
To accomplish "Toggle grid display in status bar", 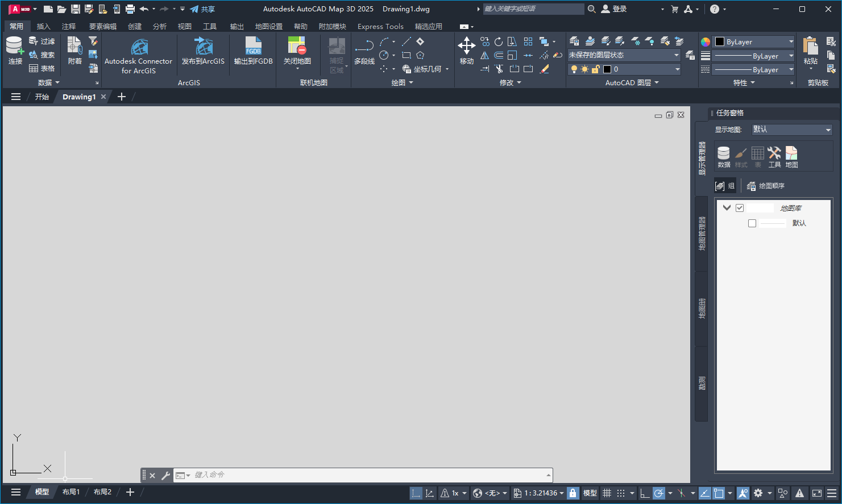I will 607,493.
